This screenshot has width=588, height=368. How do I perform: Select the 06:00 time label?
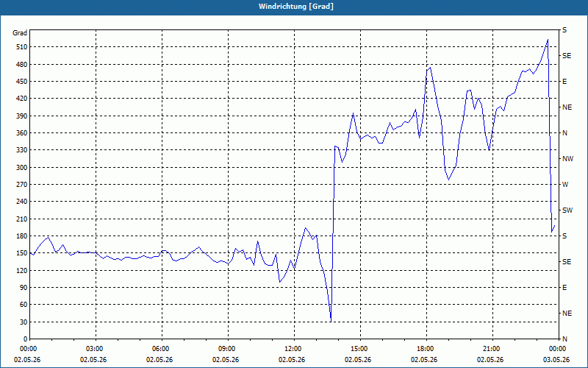(162, 348)
